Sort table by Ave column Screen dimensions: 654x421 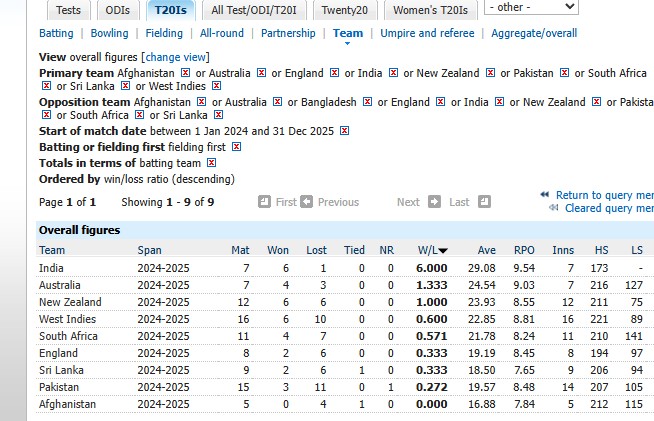[x=487, y=250]
